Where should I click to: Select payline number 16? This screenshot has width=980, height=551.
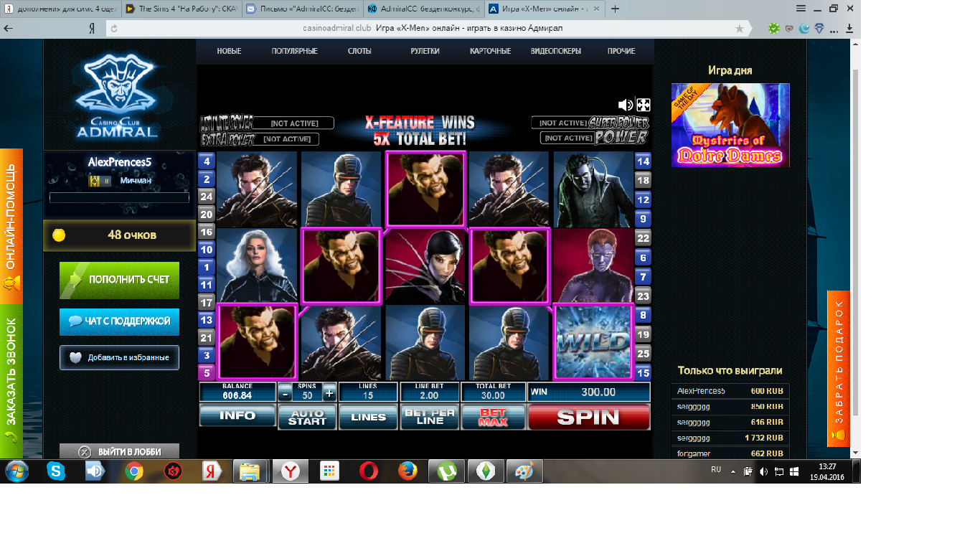tap(207, 232)
